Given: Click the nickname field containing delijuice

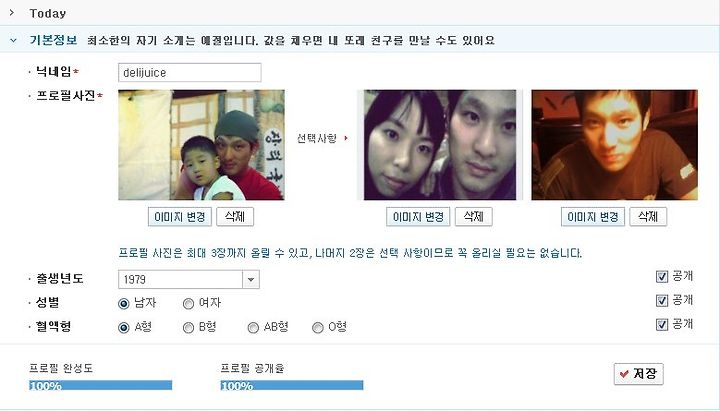Looking at the screenshot, I should click(x=190, y=73).
